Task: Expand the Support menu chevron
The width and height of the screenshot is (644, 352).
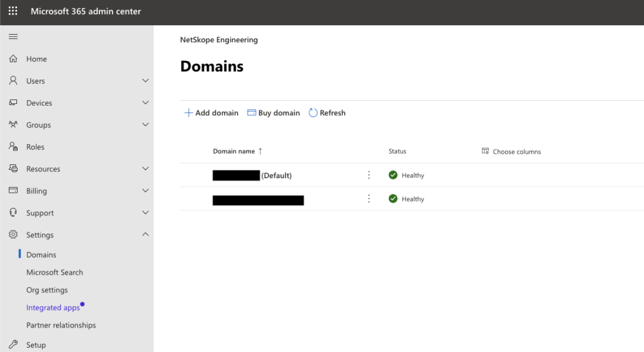Action: [x=145, y=213]
